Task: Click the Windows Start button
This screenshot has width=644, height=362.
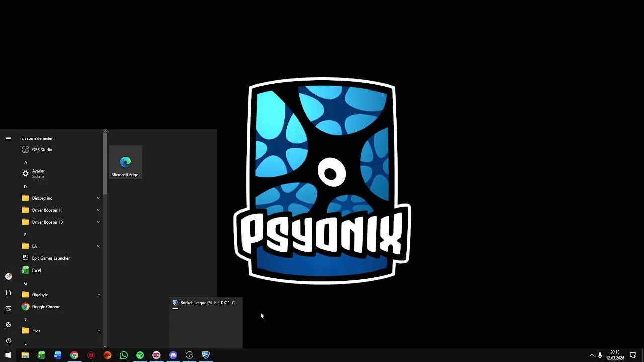Action: [8, 355]
